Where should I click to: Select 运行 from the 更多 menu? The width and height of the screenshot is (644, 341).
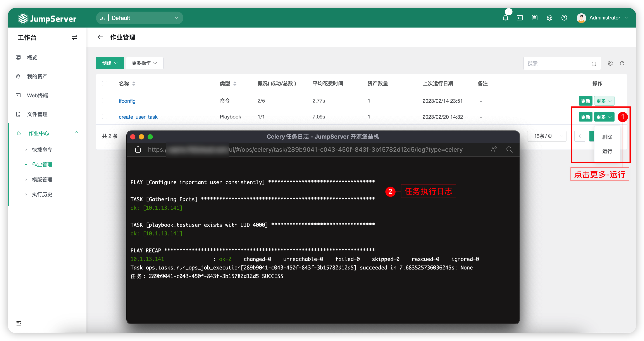pos(607,151)
